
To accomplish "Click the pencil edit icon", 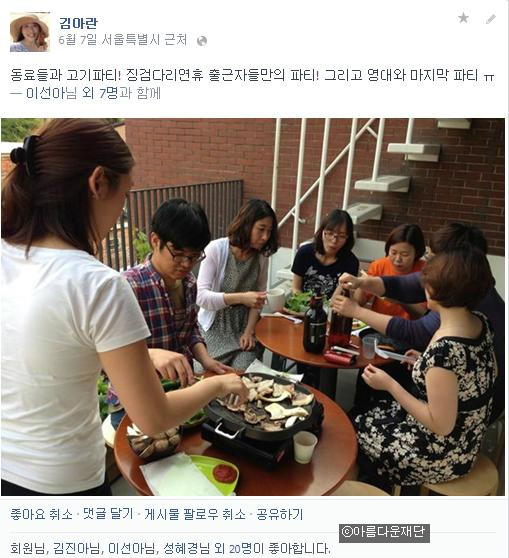I will coord(491,19).
